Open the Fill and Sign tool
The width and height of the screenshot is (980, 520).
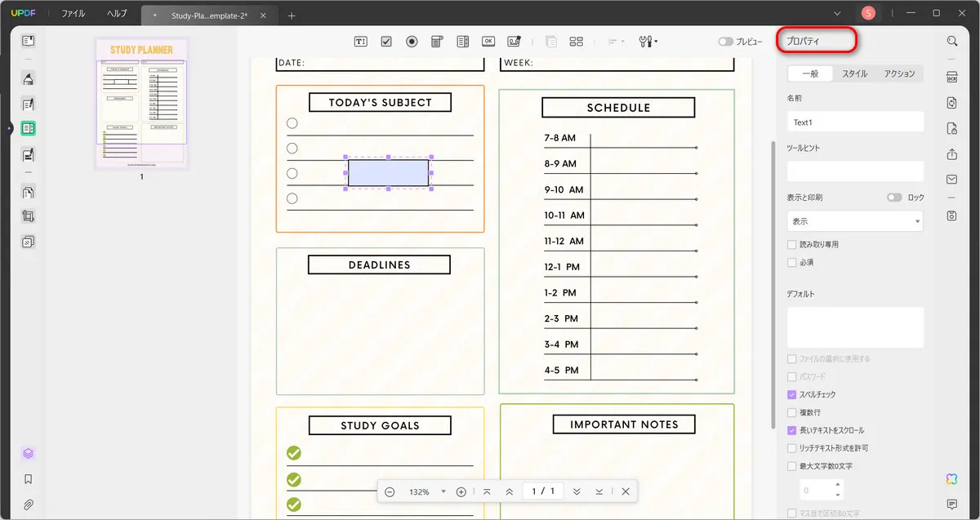click(x=29, y=153)
